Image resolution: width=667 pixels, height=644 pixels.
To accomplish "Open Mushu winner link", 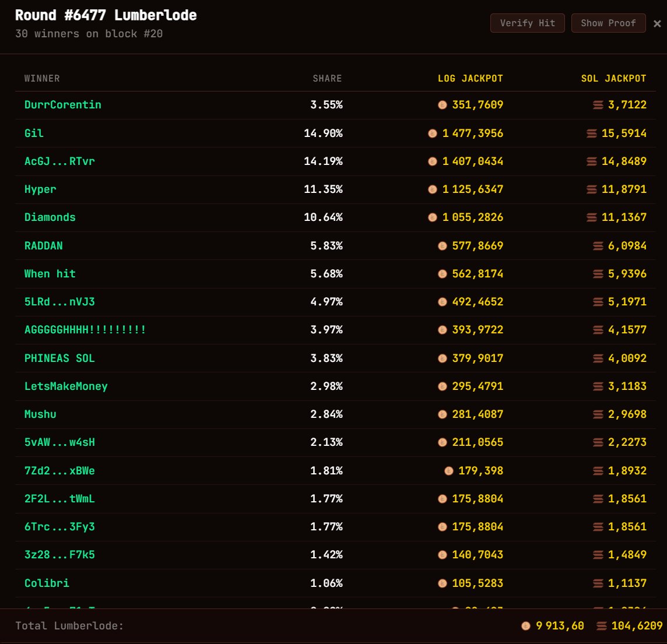I will (x=40, y=414).
